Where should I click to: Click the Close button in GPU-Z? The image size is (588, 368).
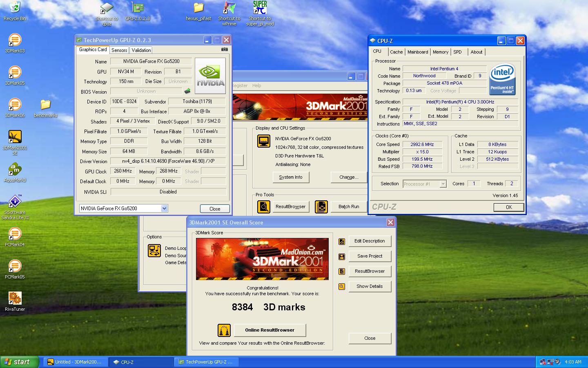215,209
